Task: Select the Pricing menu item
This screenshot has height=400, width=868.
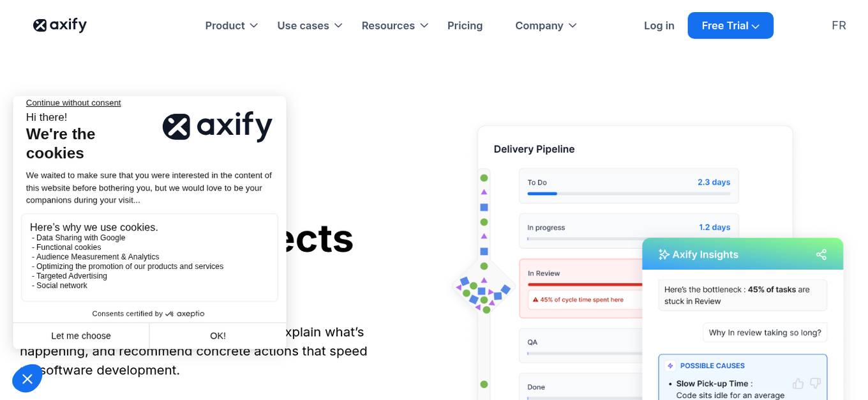Action: pos(465,26)
